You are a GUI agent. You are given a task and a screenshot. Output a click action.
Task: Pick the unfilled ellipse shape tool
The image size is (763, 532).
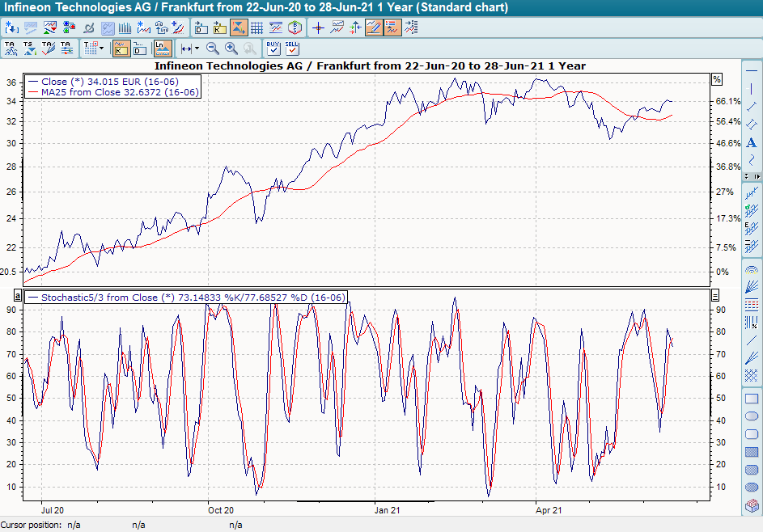(x=752, y=416)
